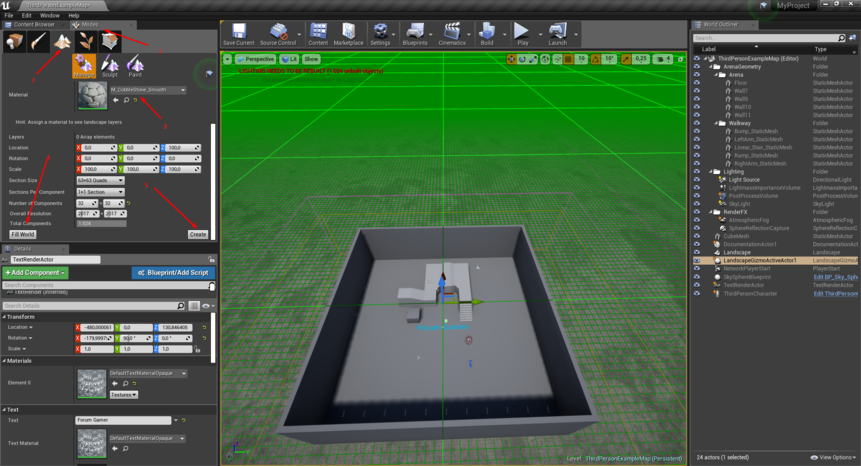
Task: Open the Marketplace
Action: 348,34
